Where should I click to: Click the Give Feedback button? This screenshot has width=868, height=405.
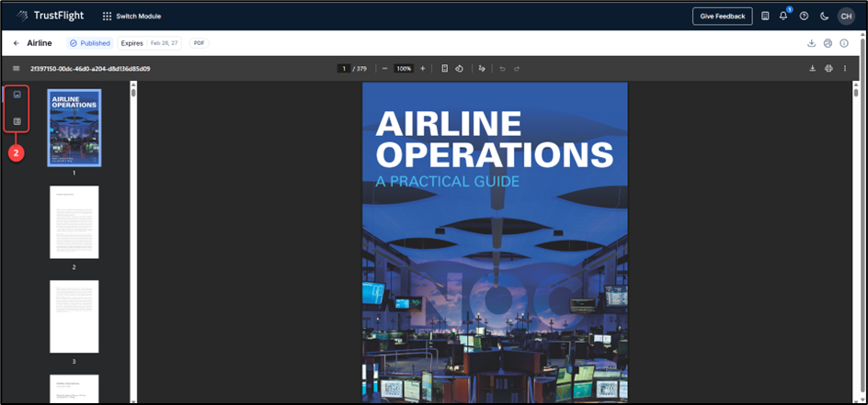(722, 17)
